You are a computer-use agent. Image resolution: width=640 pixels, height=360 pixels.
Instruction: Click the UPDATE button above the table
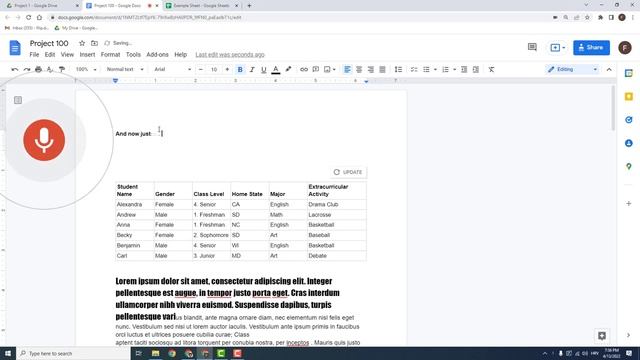(348, 172)
